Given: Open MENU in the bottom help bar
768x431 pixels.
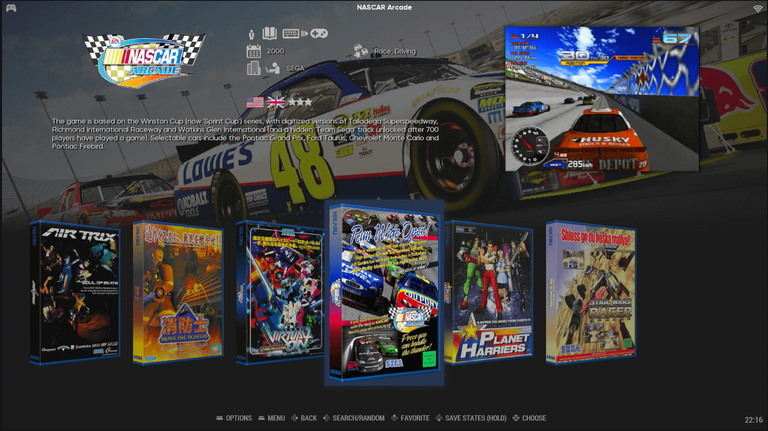Looking at the screenshot, I should [271, 418].
